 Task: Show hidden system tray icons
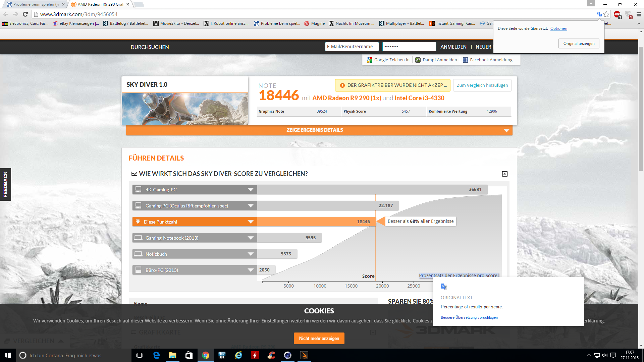589,355
